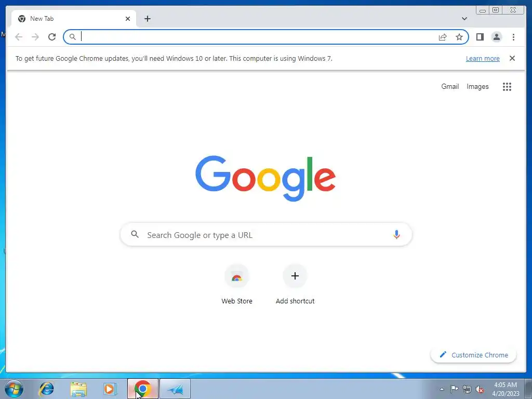Viewport: 532px width, 399px height.
Task: Open the Images link
Action: (477, 87)
